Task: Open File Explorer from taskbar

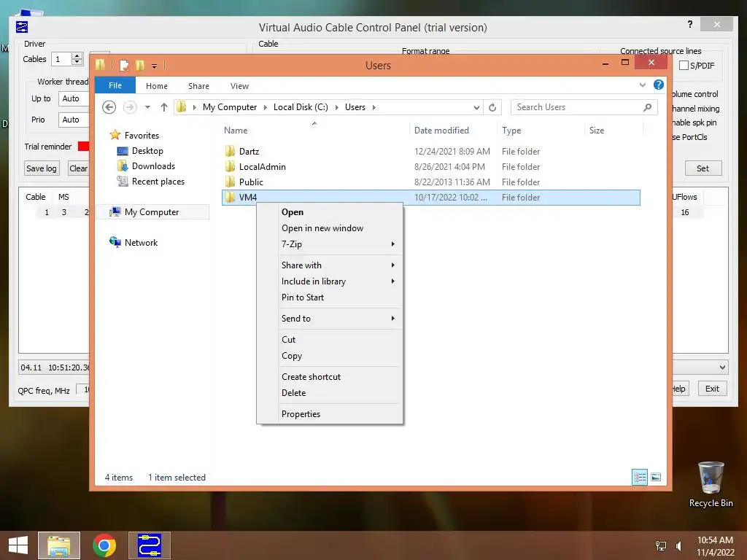Action: click(59, 545)
